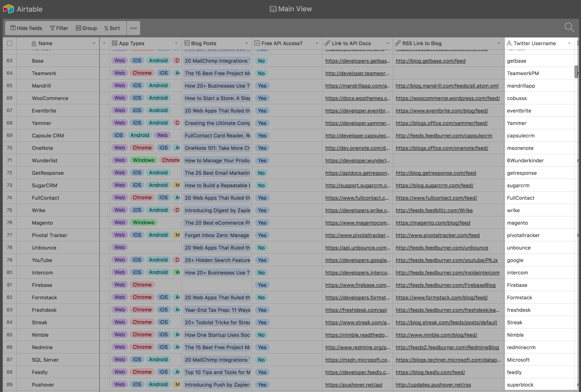Image resolution: width=581 pixels, height=392 pixels.
Task: Click the Windows tag in Wunderlist row
Action: pos(144,160)
